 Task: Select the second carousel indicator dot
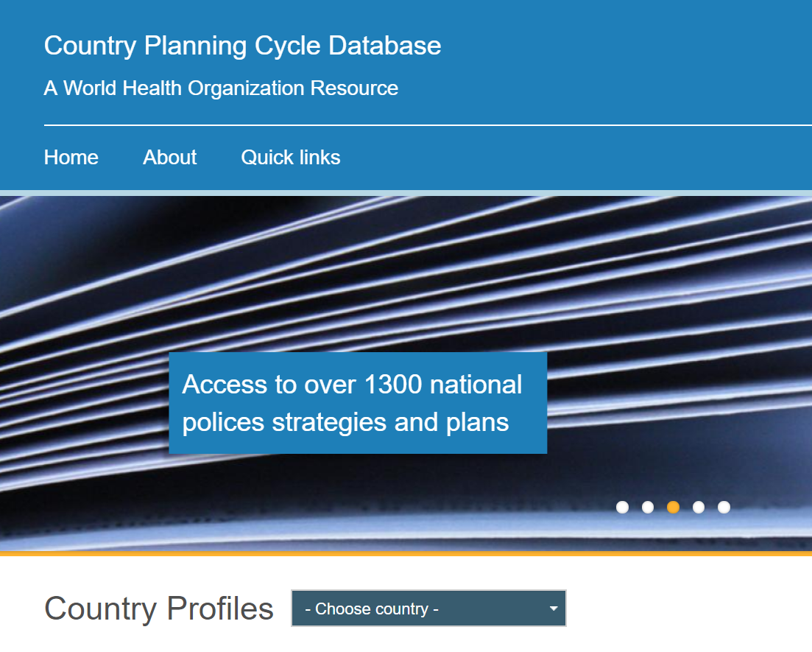point(648,507)
